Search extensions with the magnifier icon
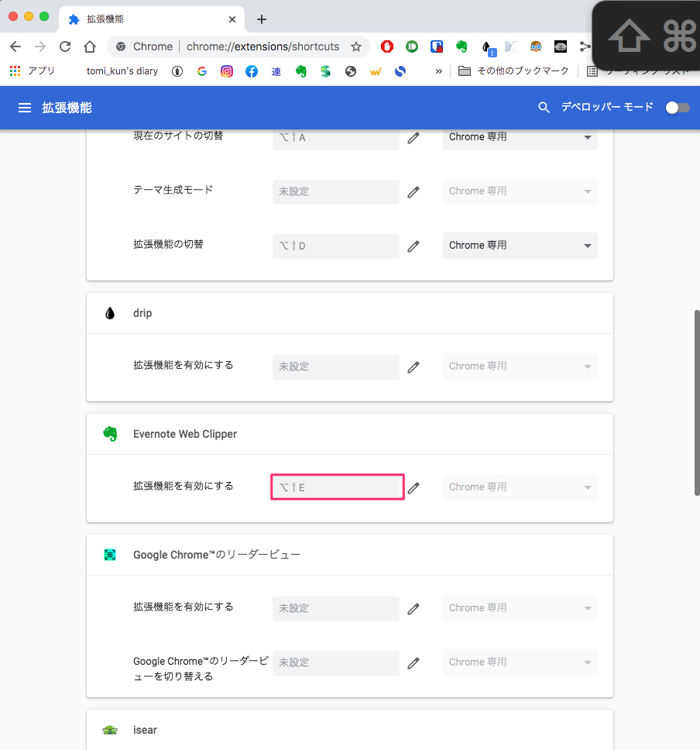 tap(544, 107)
